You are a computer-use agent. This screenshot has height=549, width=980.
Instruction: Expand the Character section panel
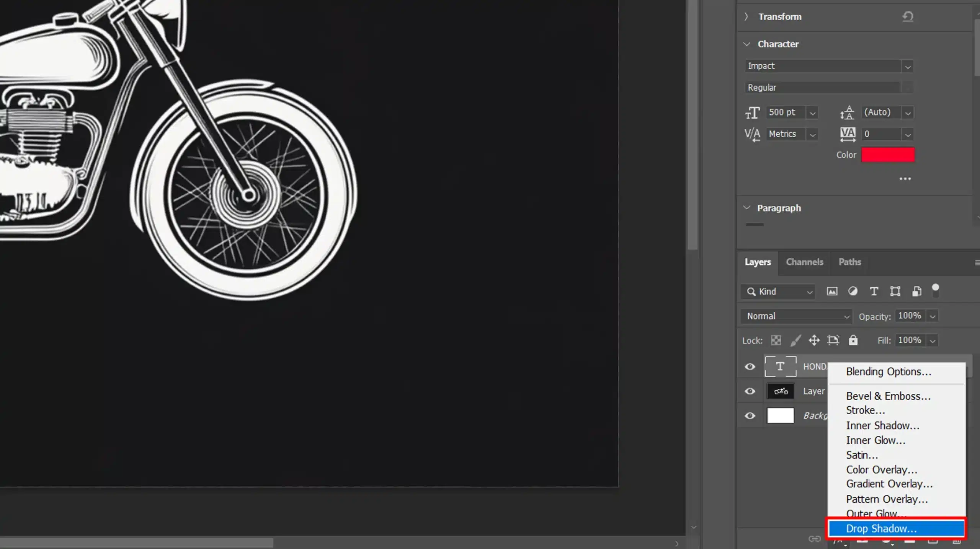pos(747,44)
